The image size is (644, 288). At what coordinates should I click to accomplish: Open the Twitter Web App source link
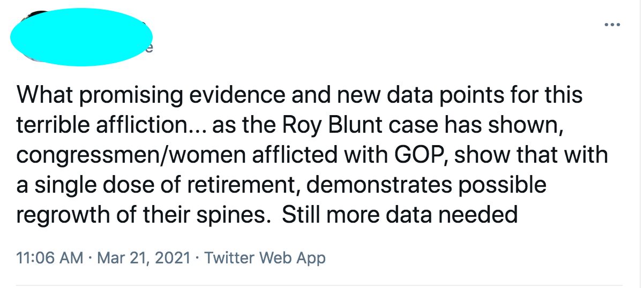(265, 258)
